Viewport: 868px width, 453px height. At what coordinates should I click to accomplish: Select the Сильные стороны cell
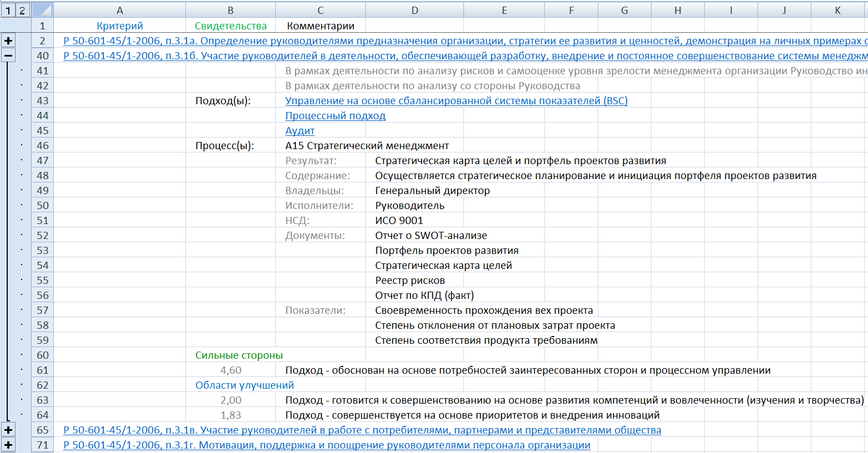(x=239, y=355)
